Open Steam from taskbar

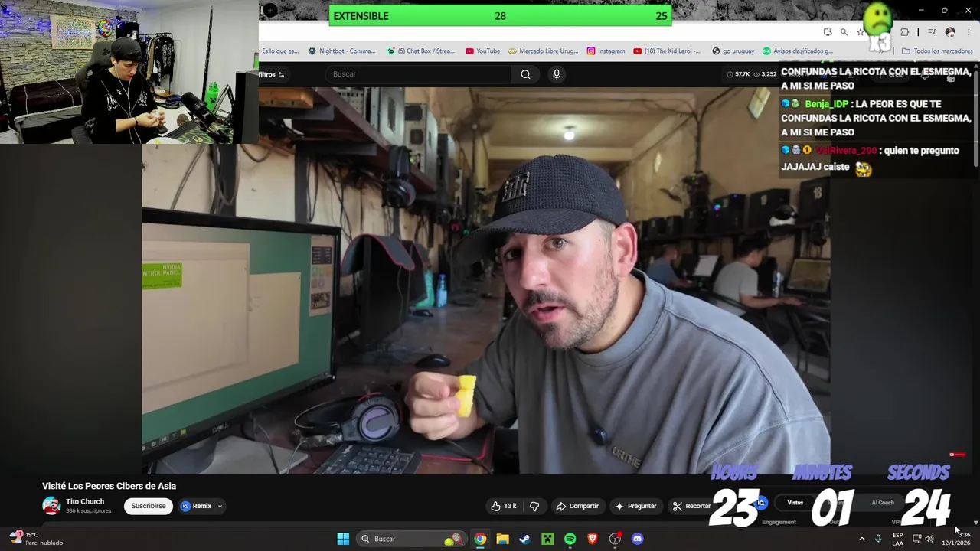(524, 539)
